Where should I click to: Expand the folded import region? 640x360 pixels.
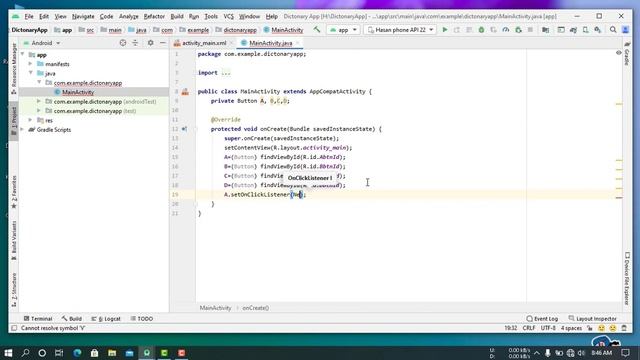(x=226, y=73)
